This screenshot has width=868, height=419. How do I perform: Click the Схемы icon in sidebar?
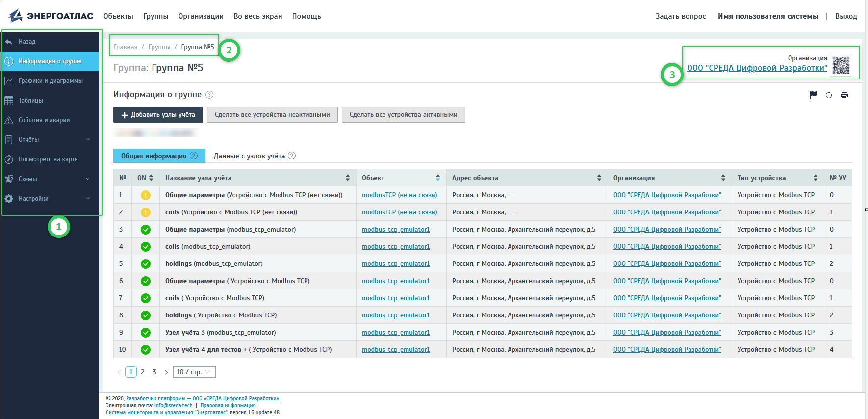point(9,179)
